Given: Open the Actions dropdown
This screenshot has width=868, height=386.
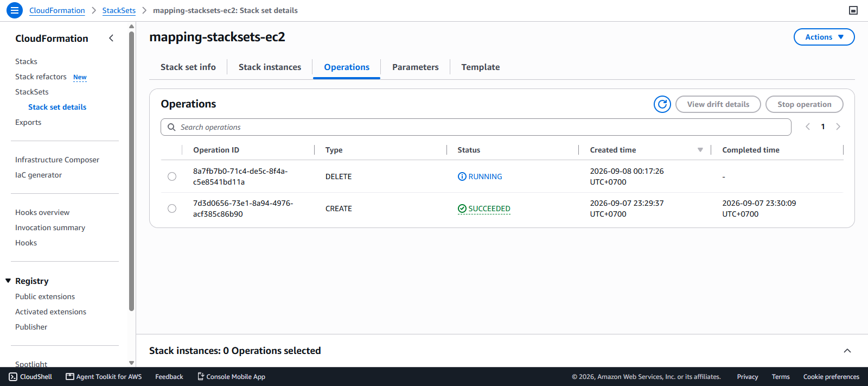Looking at the screenshot, I should (824, 37).
